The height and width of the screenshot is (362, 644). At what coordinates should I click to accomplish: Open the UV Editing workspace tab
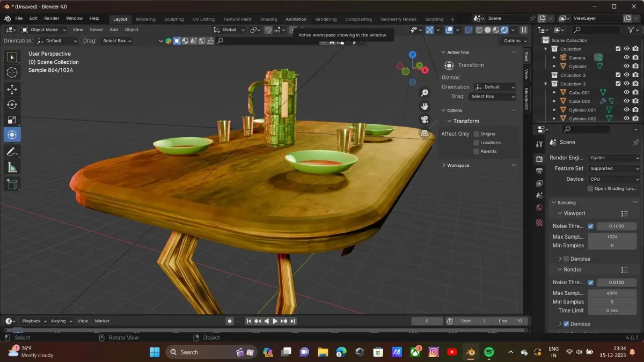[x=203, y=19]
